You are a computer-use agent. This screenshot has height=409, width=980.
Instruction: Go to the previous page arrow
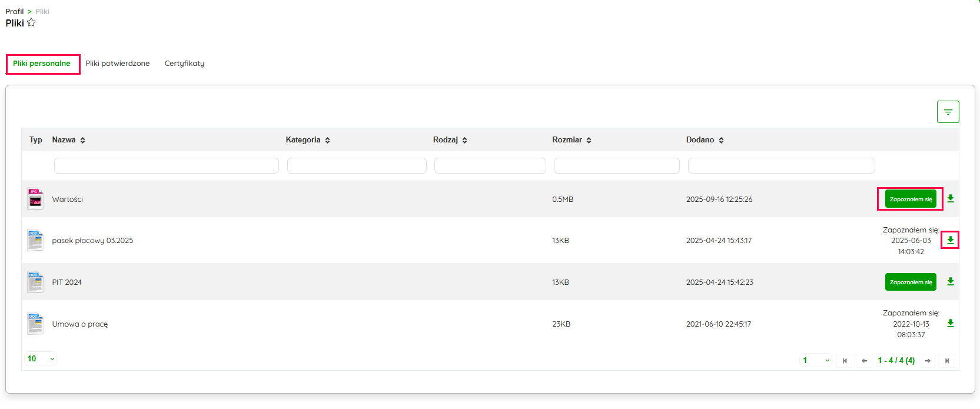tap(864, 361)
